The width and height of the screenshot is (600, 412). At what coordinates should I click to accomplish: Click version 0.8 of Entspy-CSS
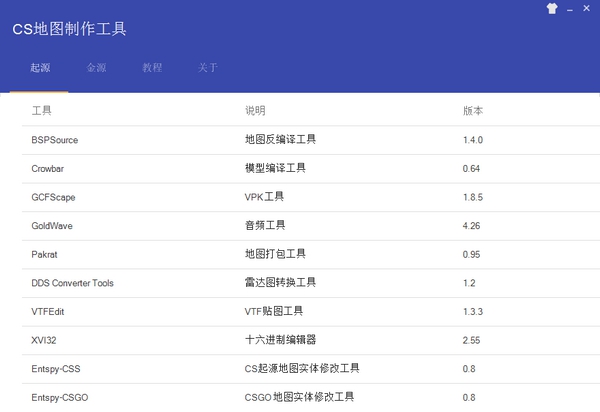pyautogui.click(x=469, y=369)
